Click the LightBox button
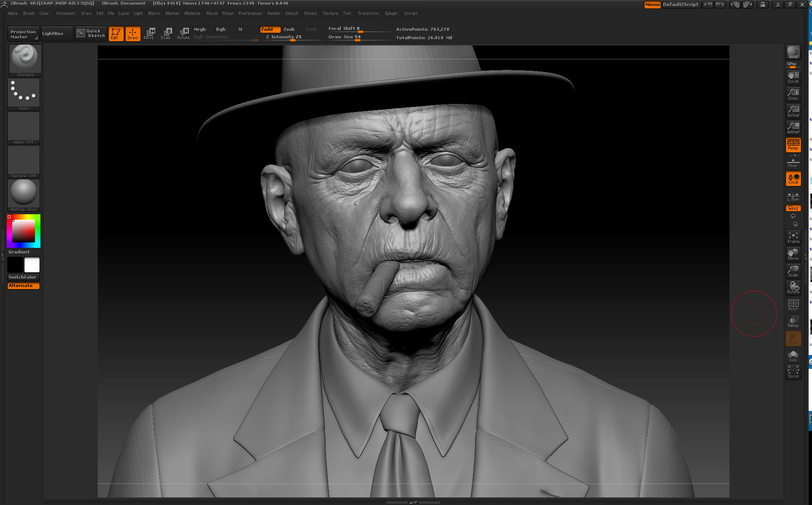Image resolution: width=812 pixels, height=505 pixels. pyautogui.click(x=53, y=34)
